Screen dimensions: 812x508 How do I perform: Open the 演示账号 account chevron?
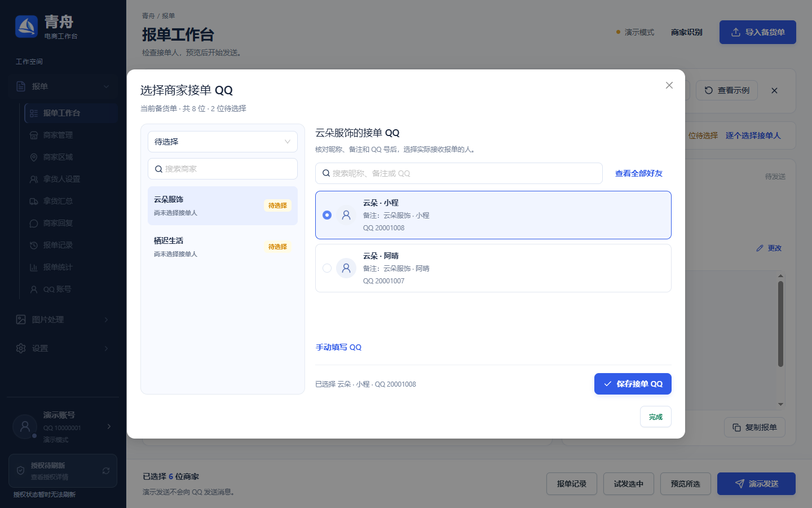109,427
